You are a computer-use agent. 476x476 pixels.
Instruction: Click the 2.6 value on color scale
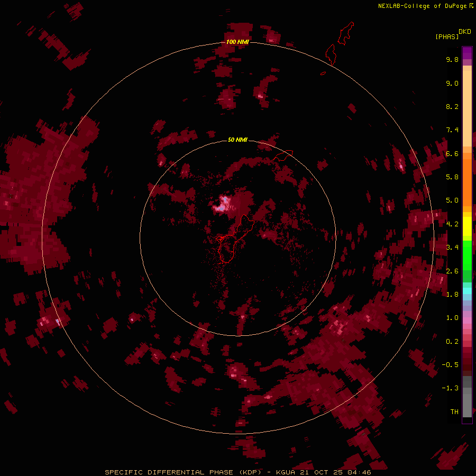pyautogui.click(x=452, y=271)
